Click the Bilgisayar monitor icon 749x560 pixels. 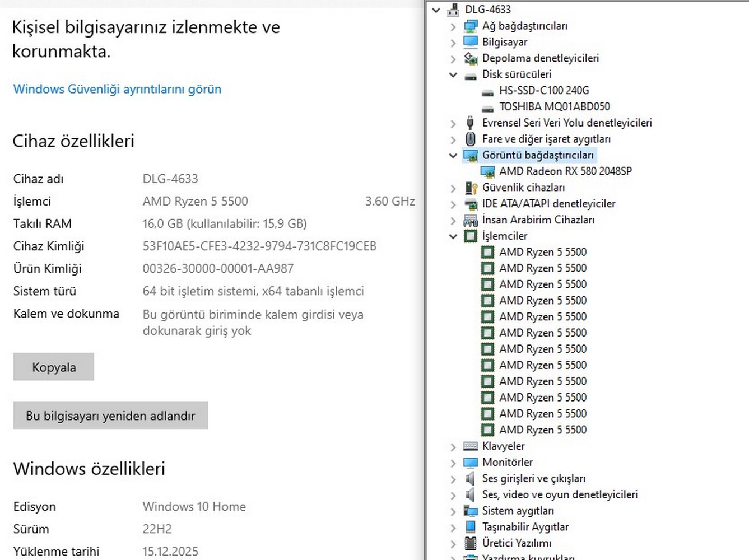point(471,42)
